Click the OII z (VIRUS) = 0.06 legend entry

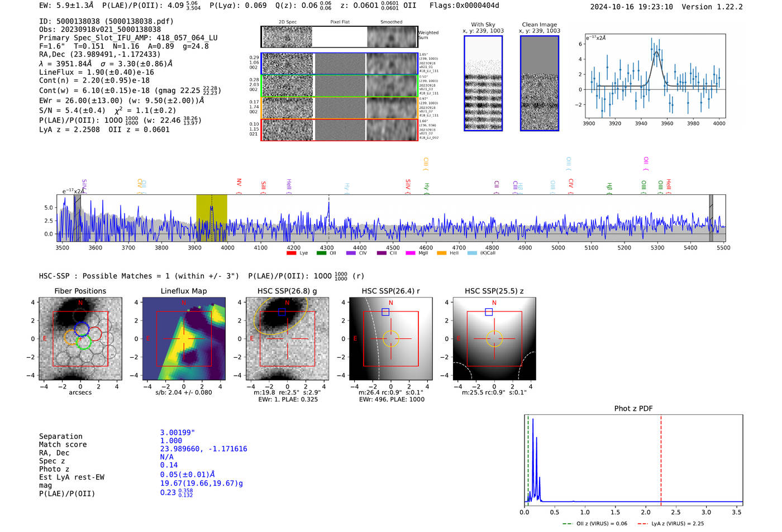(595, 524)
